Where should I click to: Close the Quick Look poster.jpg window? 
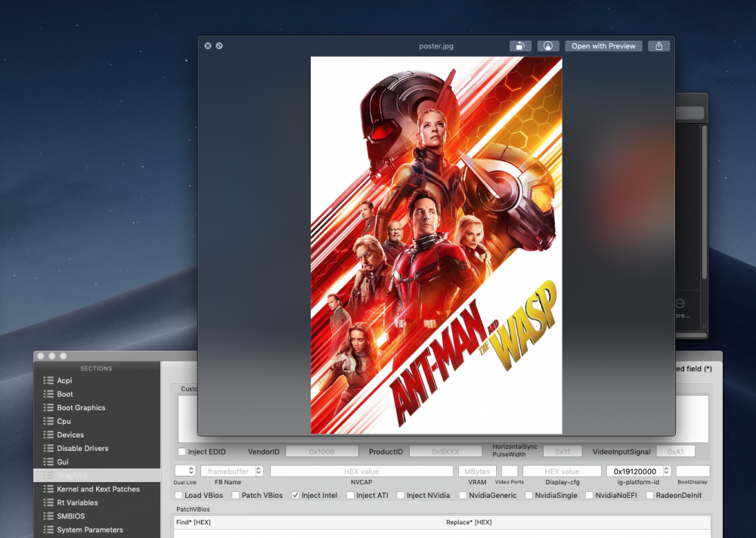[x=208, y=46]
